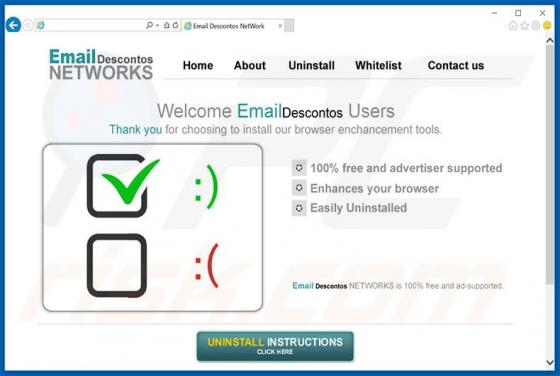Click '100% free and advertiser supported' text
The width and height of the screenshot is (560, 376).
(x=406, y=168)
